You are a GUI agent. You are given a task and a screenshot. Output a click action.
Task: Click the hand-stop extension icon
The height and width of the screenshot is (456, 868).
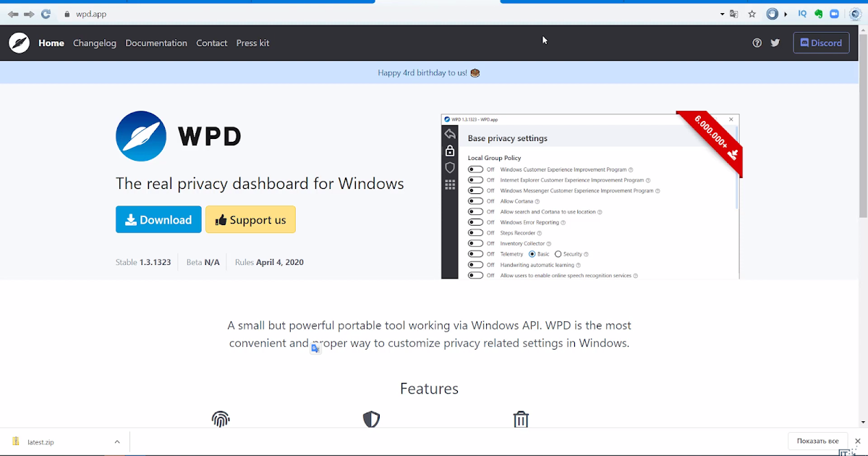coord(773,14)
